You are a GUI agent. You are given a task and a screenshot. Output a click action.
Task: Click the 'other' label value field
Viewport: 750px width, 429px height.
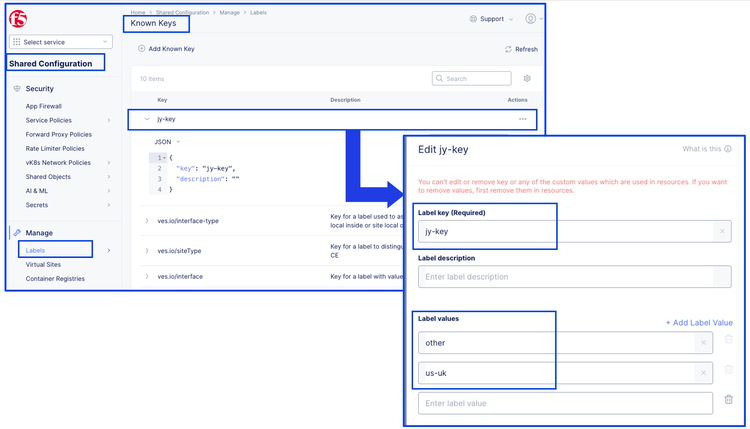click(x=565, y=343)
